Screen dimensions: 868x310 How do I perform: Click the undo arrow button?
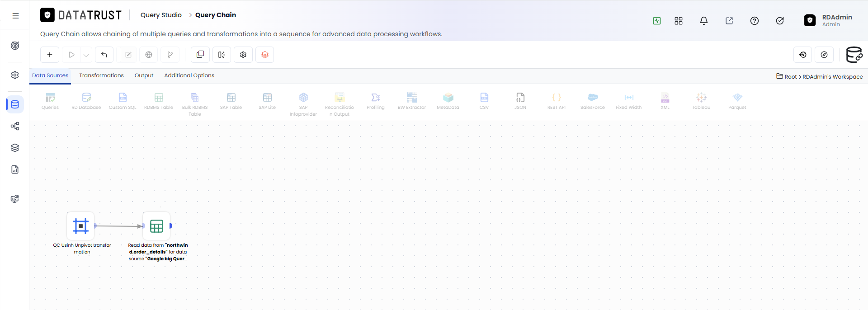click(104, 55)
